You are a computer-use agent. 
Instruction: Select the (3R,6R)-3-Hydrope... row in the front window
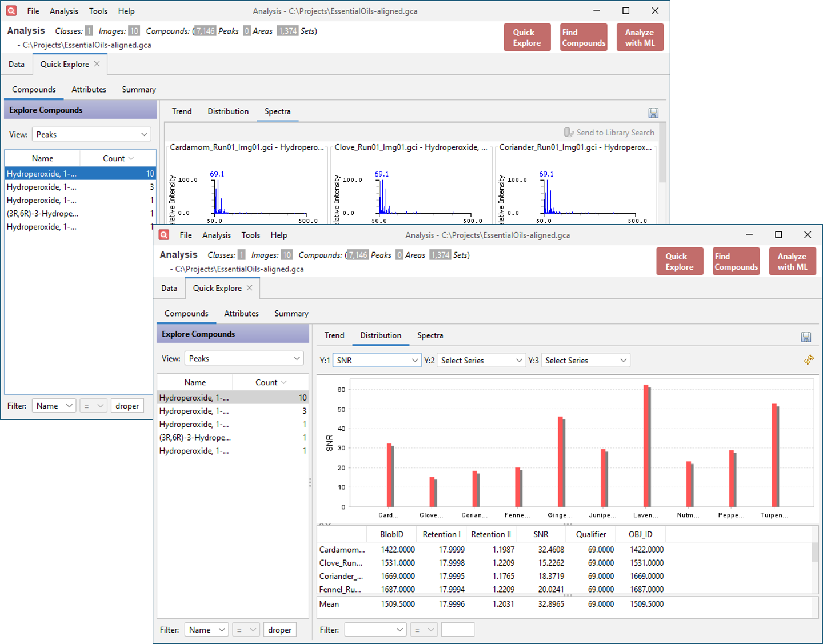click(233, 438)
